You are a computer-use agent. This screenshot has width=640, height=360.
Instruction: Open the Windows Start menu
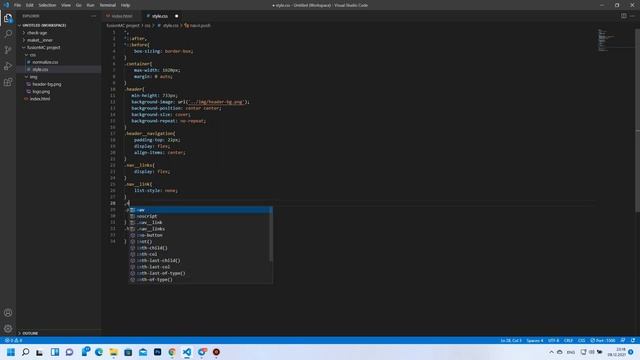point(11,352)
